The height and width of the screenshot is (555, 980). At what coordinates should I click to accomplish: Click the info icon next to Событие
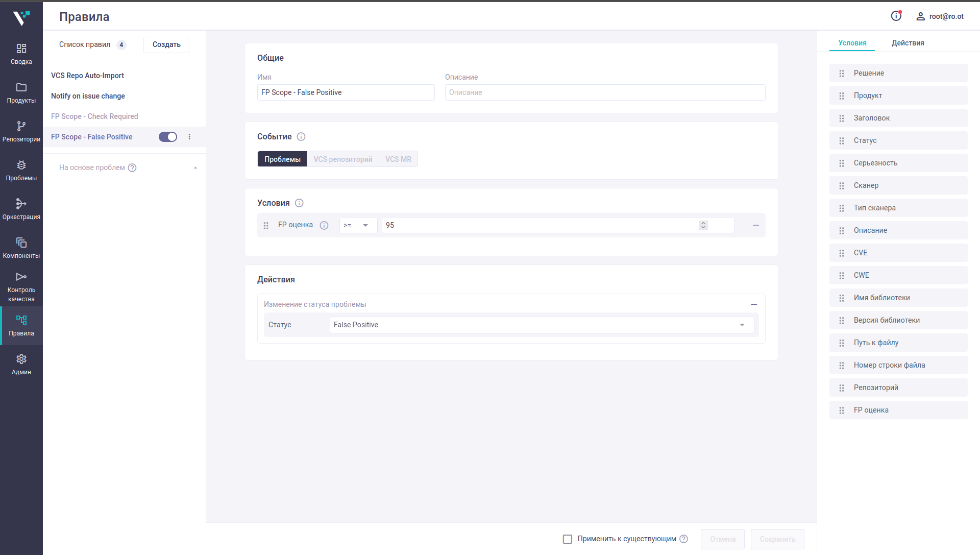point(301,137)
